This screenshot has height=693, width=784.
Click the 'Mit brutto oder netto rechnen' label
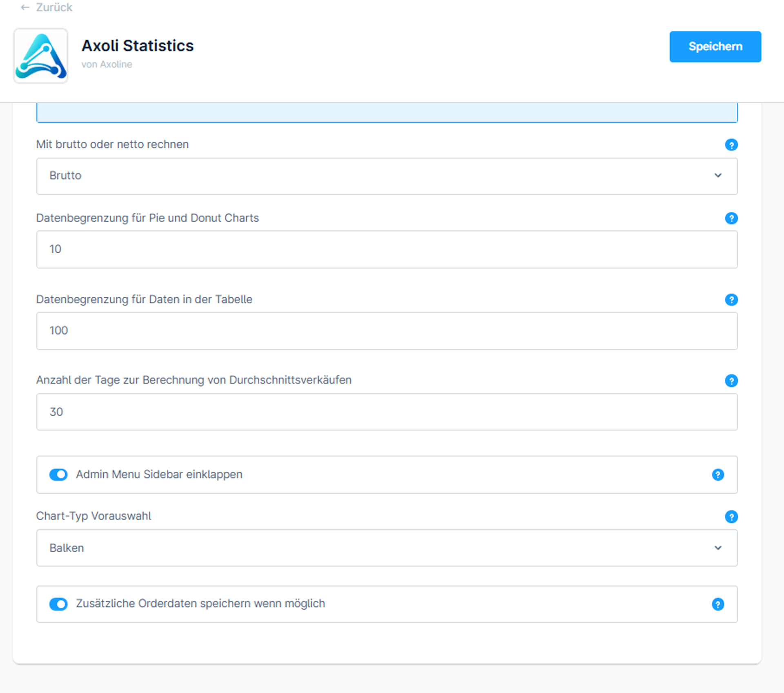(112, 145)
